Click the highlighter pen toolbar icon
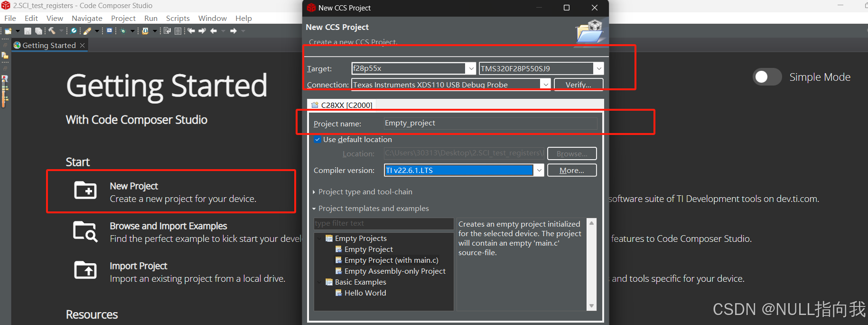This screenshot has height=325, width=868. point(87,31)
